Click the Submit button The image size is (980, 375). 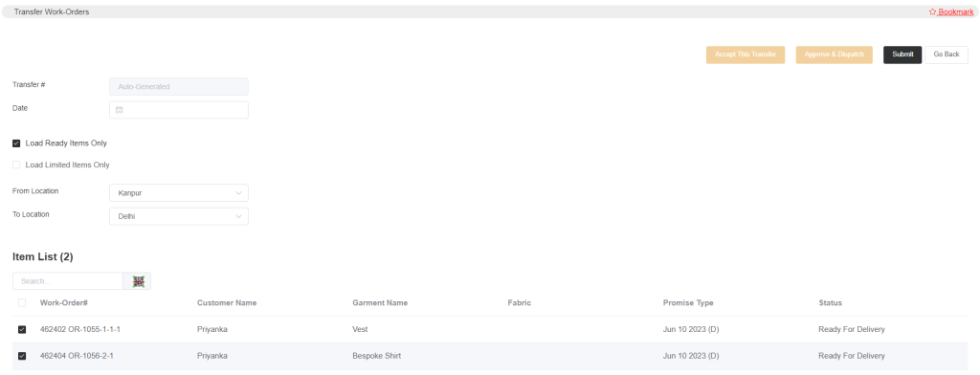click(x=902, y=55)
